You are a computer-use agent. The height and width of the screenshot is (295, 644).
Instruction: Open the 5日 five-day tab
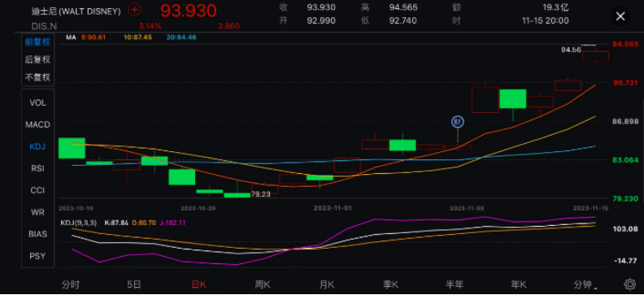point(134,284)
